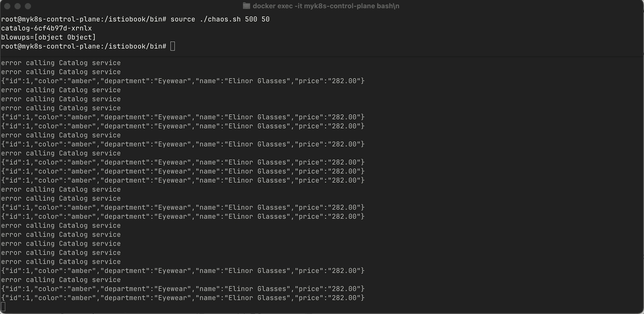This screenshot has height=314, width=644.
Task: Click the folder proxy icon in title bar
Action: pos(247,6)
